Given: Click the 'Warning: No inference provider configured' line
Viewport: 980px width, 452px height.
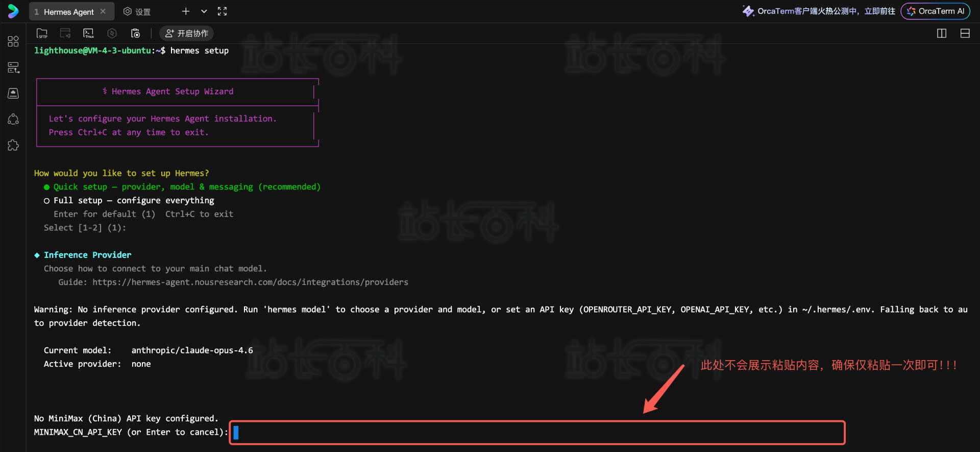Looking at the screenshot, I should (x=501, y=316).
